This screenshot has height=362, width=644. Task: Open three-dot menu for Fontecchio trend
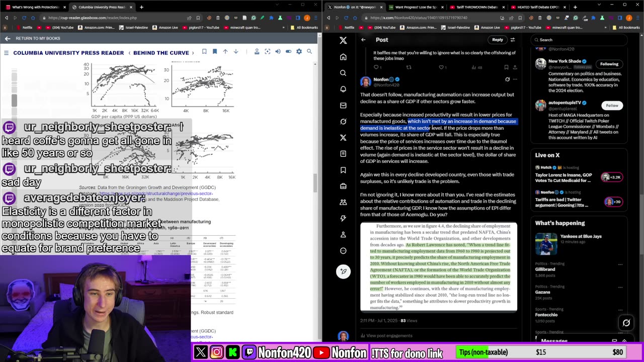click(x=620, y=309)
